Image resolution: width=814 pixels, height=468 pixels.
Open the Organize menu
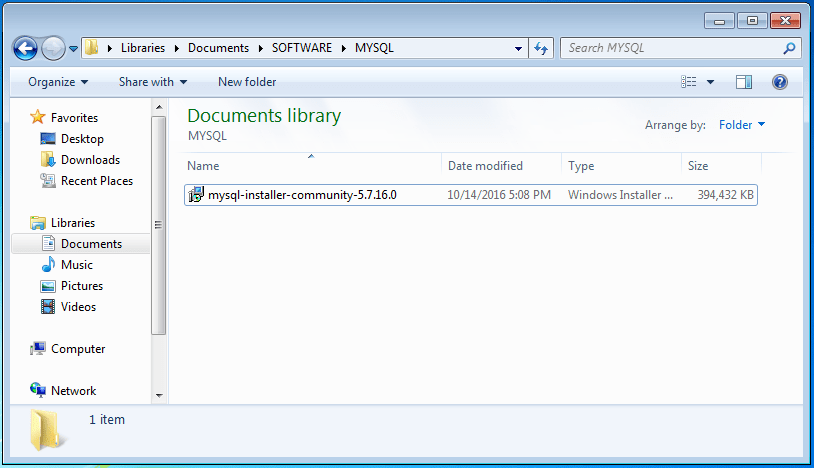[x=58, y=82]
